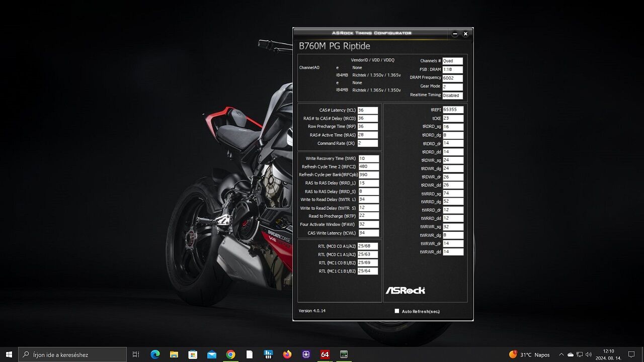Image resolution: width=644 pixels, height=362 pixels.
Task: Click the Write Recovery Time (tWR) field
Action: coord(369,158)
